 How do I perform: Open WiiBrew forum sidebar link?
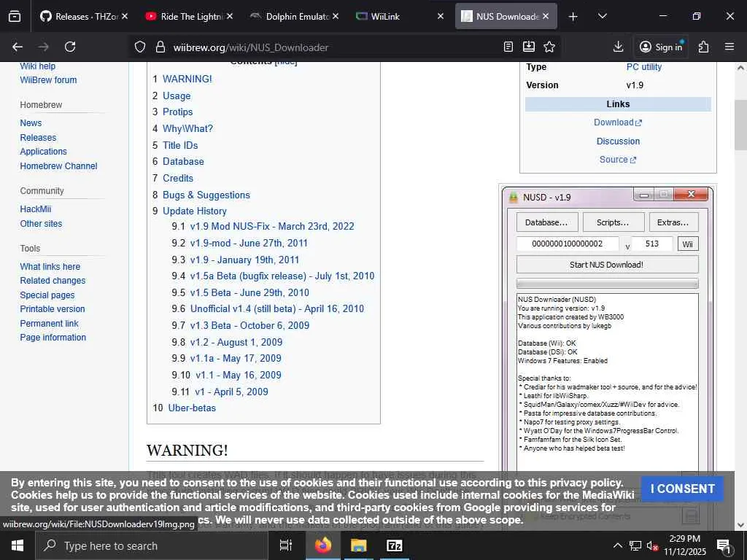[x=48, y=80]
